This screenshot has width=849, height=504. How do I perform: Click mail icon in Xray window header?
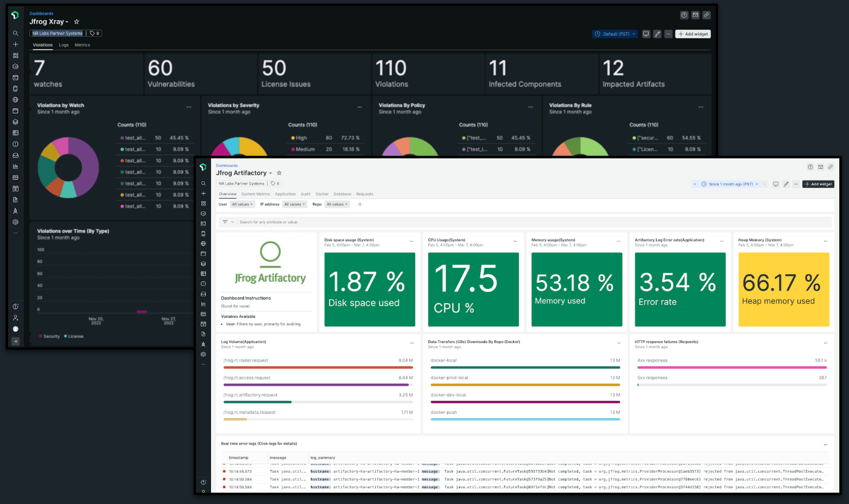[x=695, y=15]
